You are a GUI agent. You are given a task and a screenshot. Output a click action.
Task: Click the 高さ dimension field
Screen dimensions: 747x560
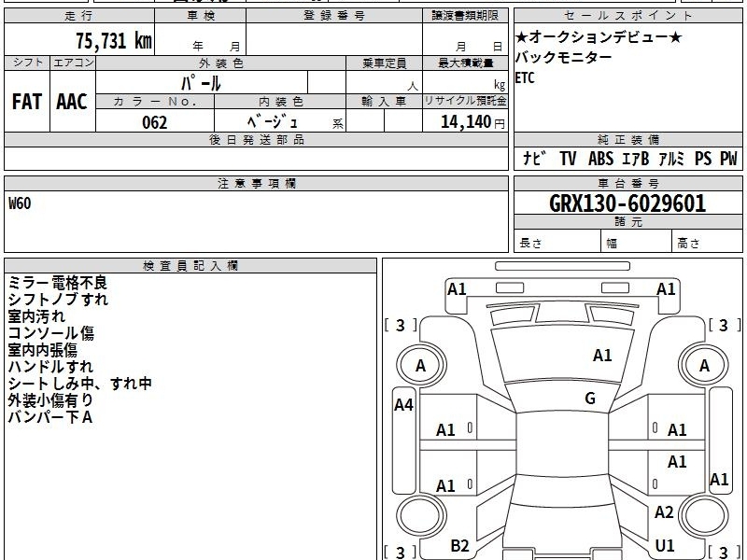coord(707,242)
